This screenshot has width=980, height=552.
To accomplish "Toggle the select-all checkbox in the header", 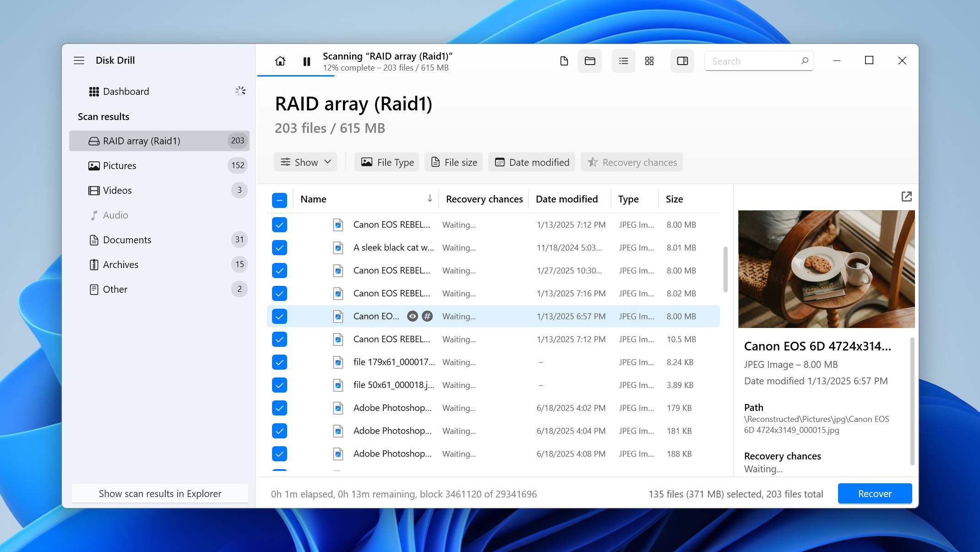I will (x=279, y=199).
